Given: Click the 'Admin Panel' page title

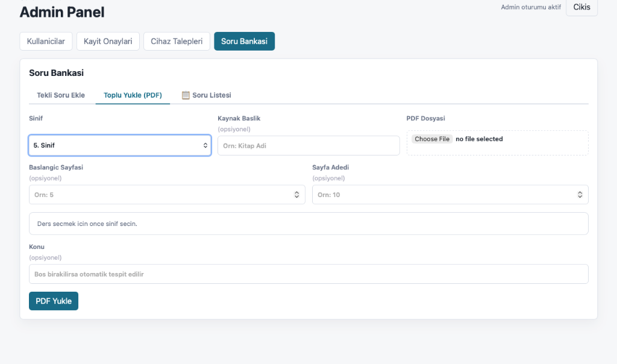Looking at the screenshot, I should click(62, 12).
